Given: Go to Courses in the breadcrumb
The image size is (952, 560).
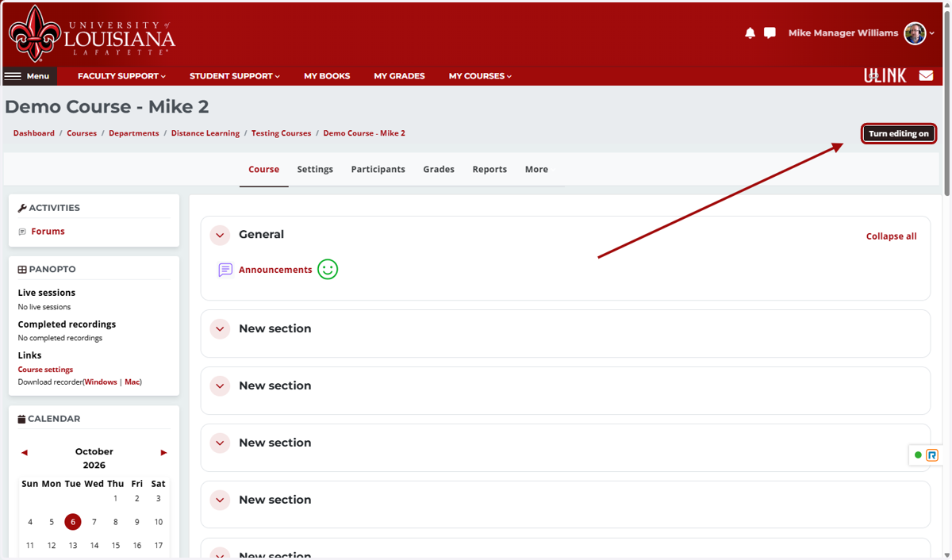Looking at the screenshot, I should tap(82, 133).
